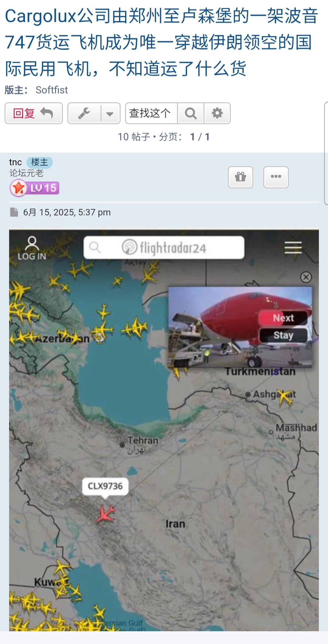The height and width of the screenshot is (644, 328).
Task: Click the CLX9736 flight label
Action: [105, 486]
